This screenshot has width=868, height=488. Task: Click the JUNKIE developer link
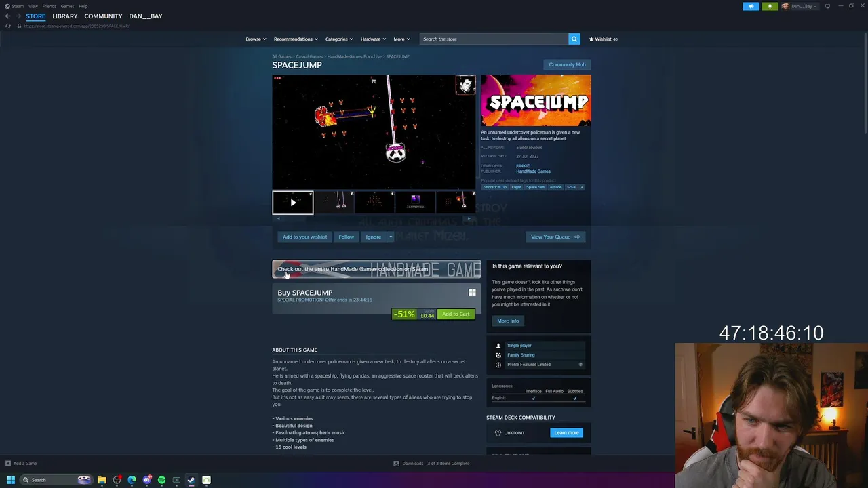pos(523,166)
